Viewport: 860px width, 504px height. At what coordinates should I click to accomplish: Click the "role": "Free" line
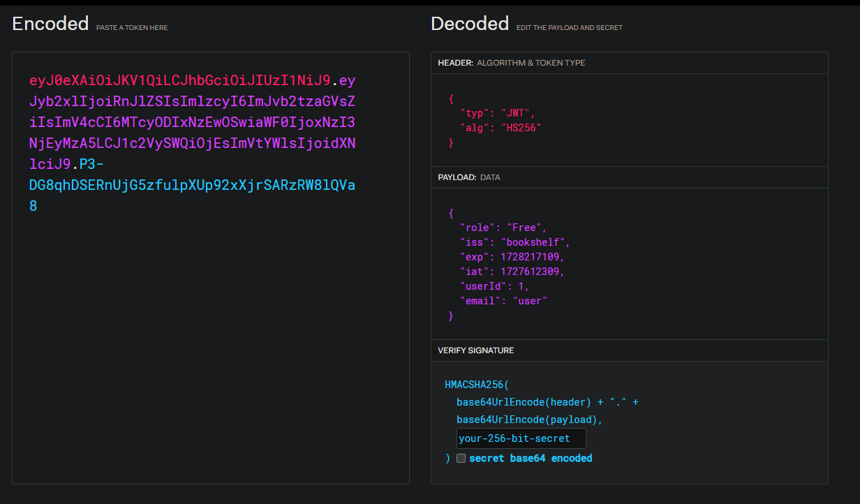[x=503, y=228]
